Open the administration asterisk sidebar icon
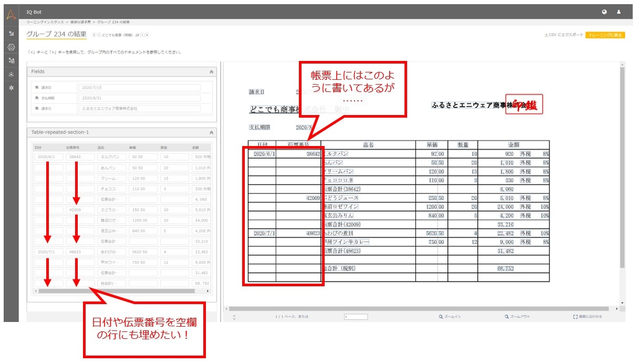 [x=11, y=88]
